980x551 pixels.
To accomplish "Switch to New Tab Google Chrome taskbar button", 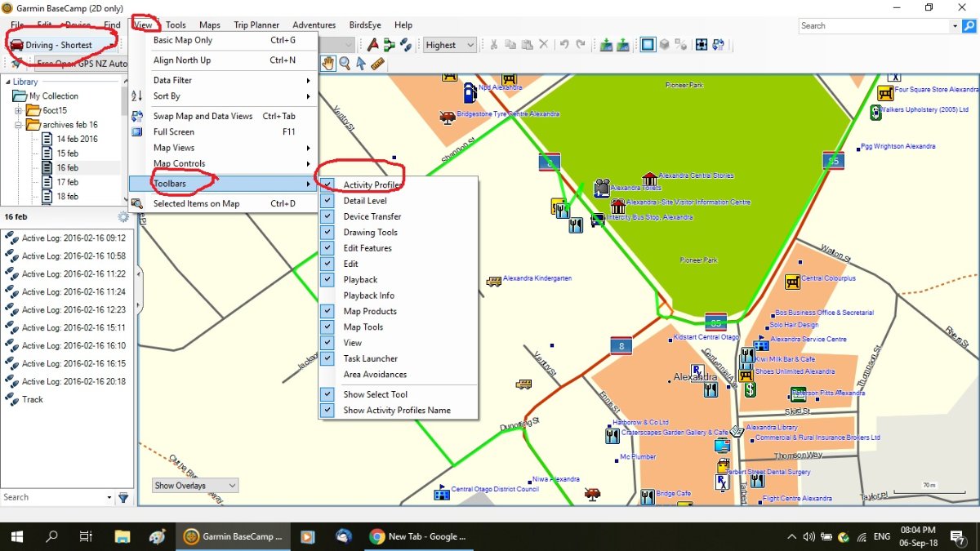I will point(419,536).
